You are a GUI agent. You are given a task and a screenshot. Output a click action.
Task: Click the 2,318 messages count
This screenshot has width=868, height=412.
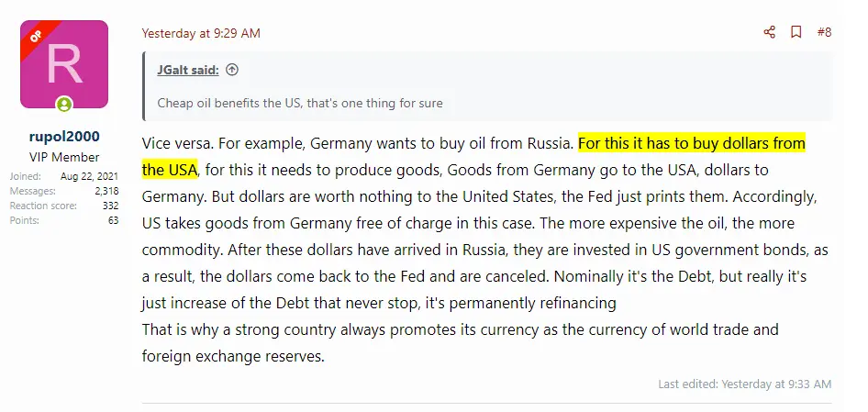(106, 191)
